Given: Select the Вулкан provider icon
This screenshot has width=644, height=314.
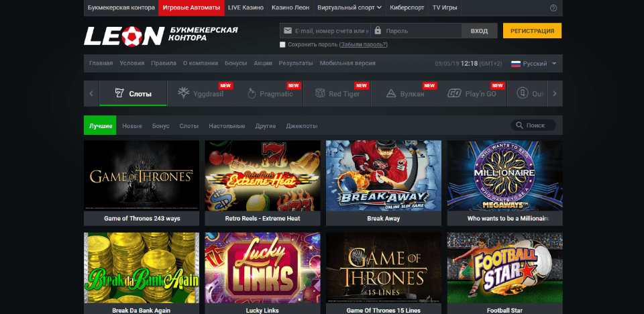Looking at the screenshot, I should (x=391, y=94).
